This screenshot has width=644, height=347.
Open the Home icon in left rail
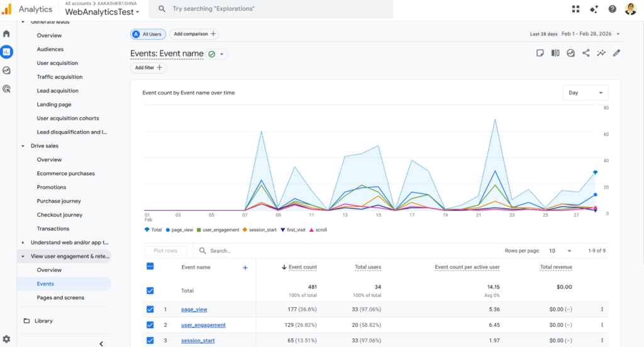point(7,33)
